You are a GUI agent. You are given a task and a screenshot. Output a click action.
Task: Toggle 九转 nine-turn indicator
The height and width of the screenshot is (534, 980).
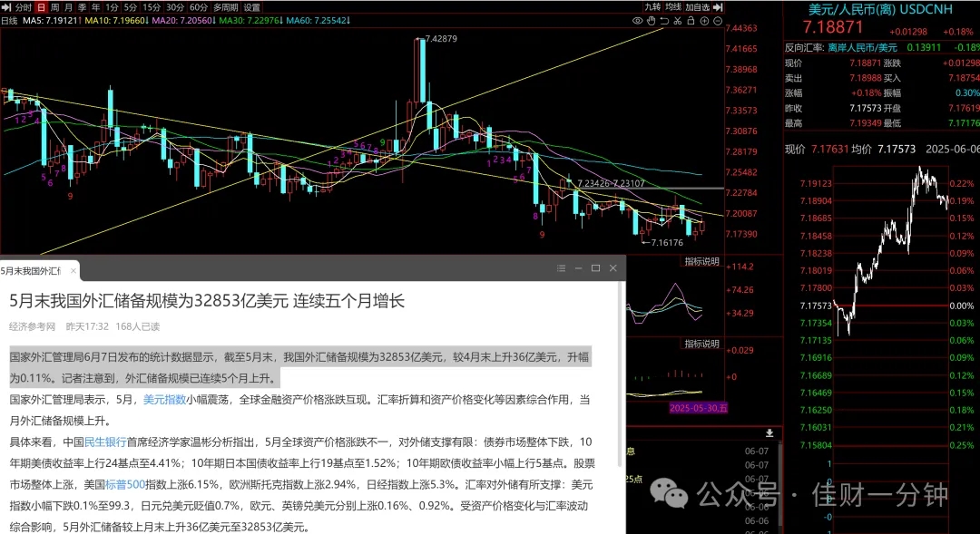(652, 7)
